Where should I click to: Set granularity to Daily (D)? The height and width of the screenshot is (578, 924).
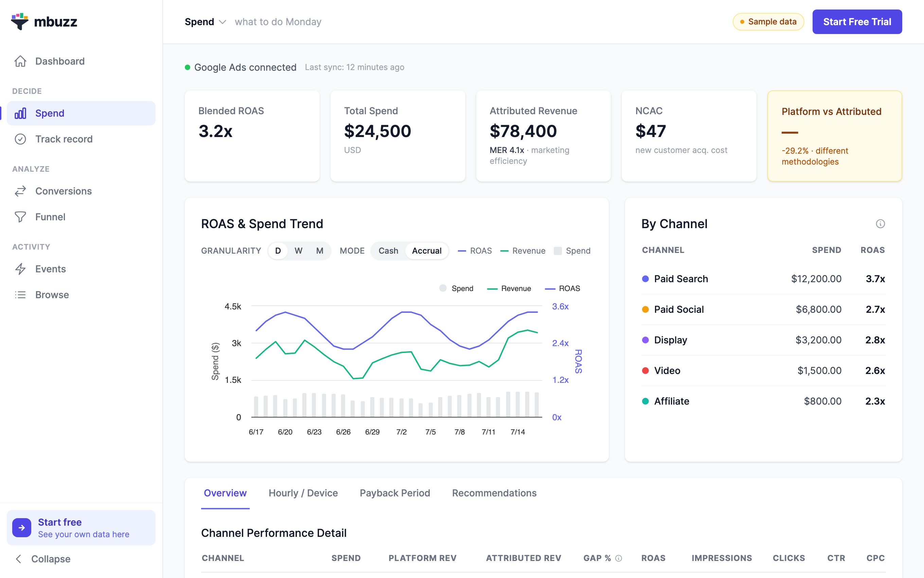click(x=278, y=251)
